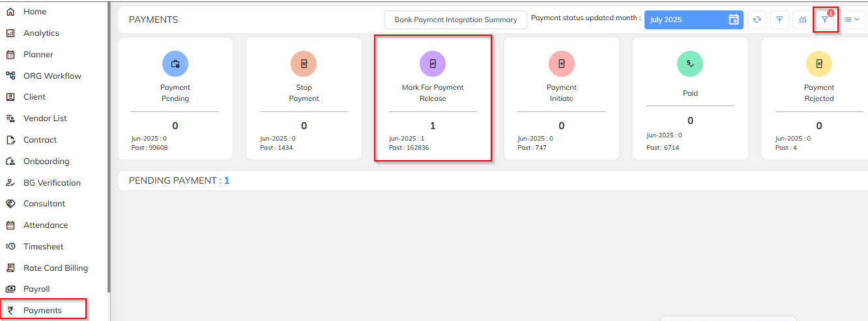The image size is (868, 321).
Task: Click the Consultant icon in sidebar
Action: pos(10,204)
